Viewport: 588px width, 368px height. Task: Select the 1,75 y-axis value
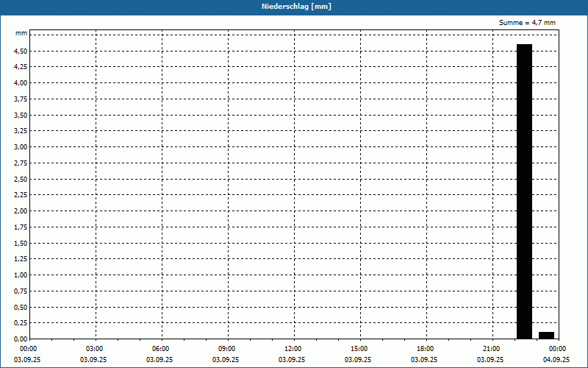tap(21, 227)
